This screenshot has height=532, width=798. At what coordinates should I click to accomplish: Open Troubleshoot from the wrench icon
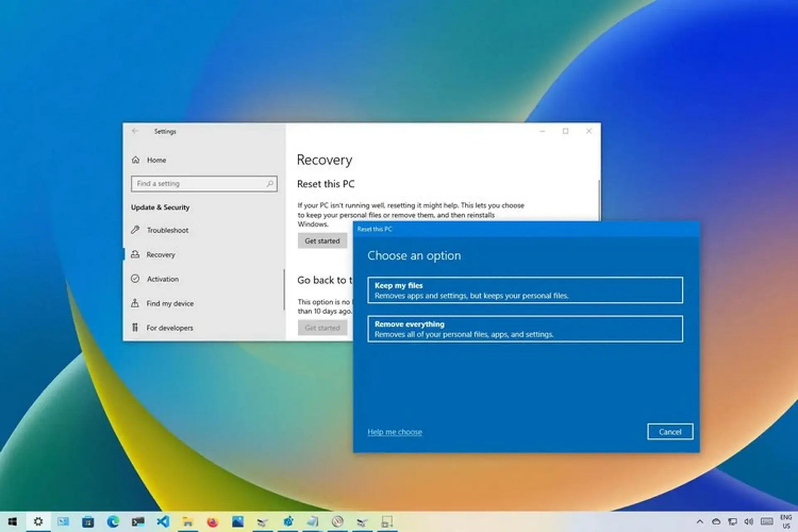(135, 230)
